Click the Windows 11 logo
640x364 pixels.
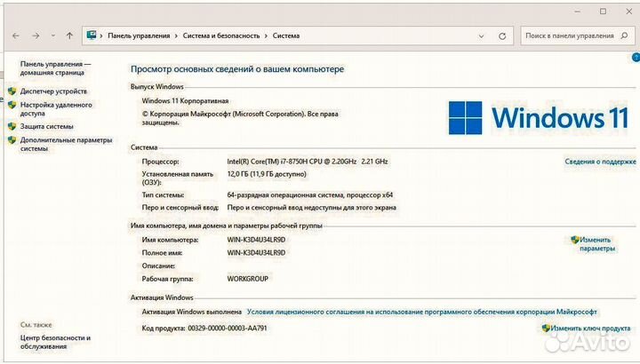tap(539, 118)
